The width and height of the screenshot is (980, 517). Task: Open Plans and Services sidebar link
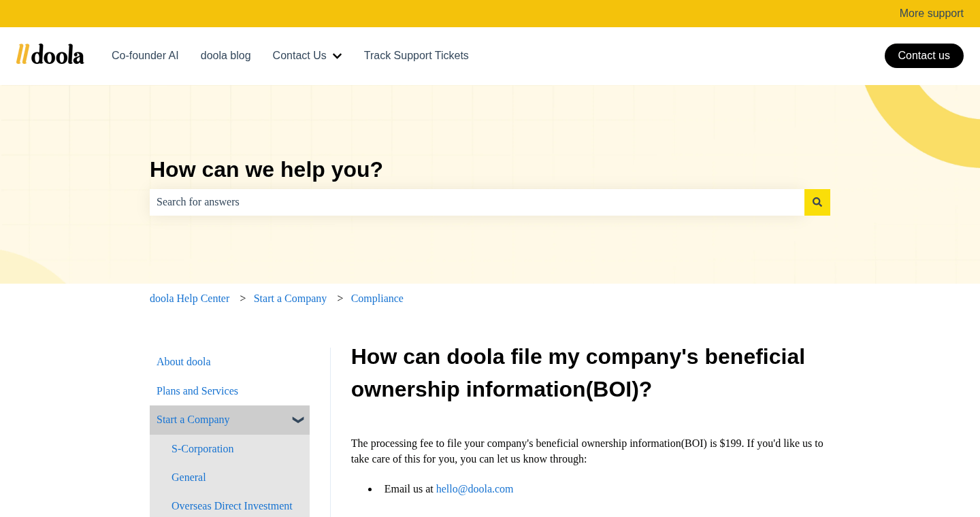(x=197, y=391)
